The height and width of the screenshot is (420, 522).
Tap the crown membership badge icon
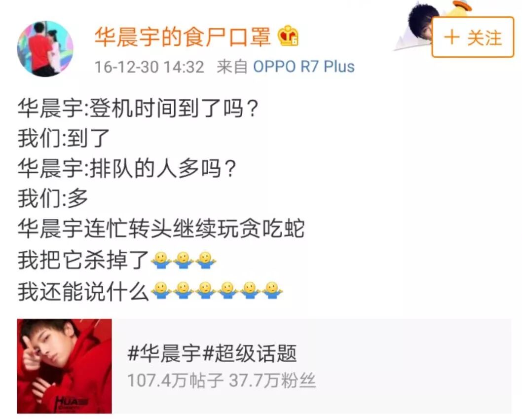pyautogui.click(x=288, y=36)
